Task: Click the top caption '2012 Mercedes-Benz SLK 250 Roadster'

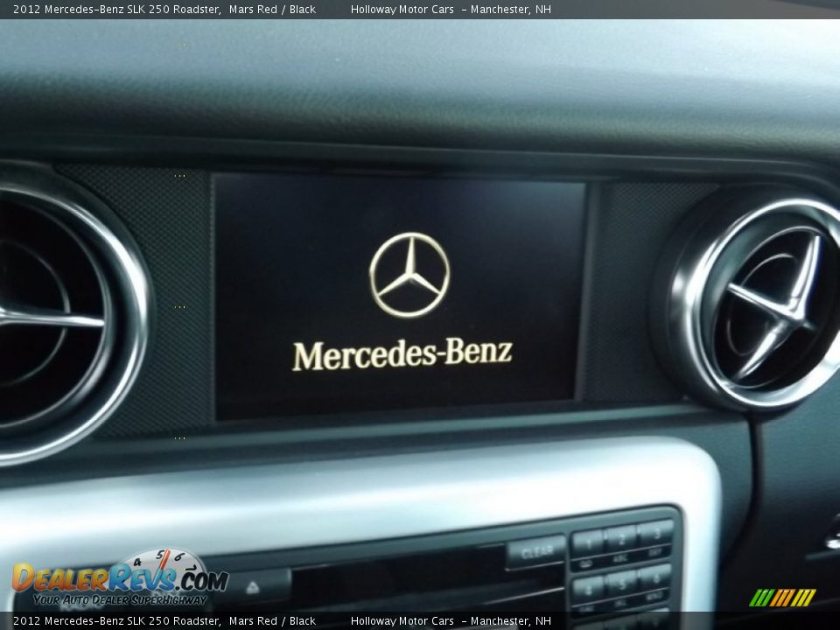Action: pyautogui.click(x=116, y=9)
